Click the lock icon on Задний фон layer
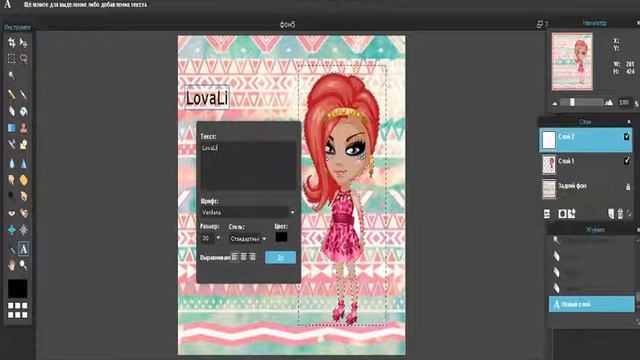The image size is (640, 360). tap(628, 187)
